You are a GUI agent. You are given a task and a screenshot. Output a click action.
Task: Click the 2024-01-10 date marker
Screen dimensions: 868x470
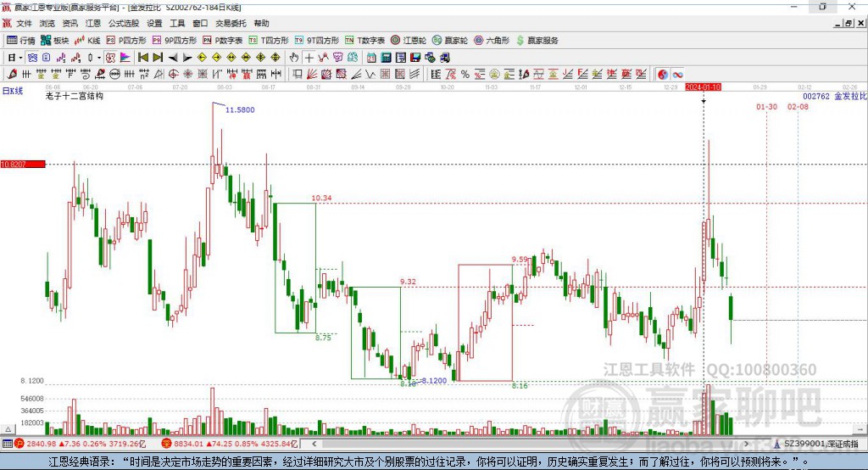click(703, 87)
